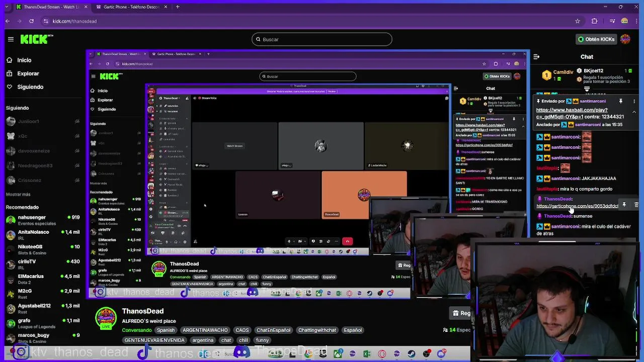Open recommended channel grafo
Screen dimensions: 644x362
point(43,323)
